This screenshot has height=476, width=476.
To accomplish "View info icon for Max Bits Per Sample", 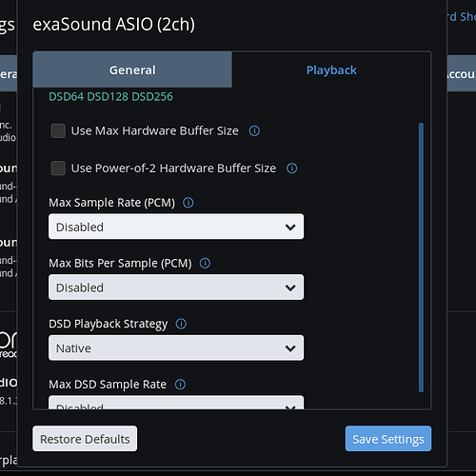I will point(205,263).
